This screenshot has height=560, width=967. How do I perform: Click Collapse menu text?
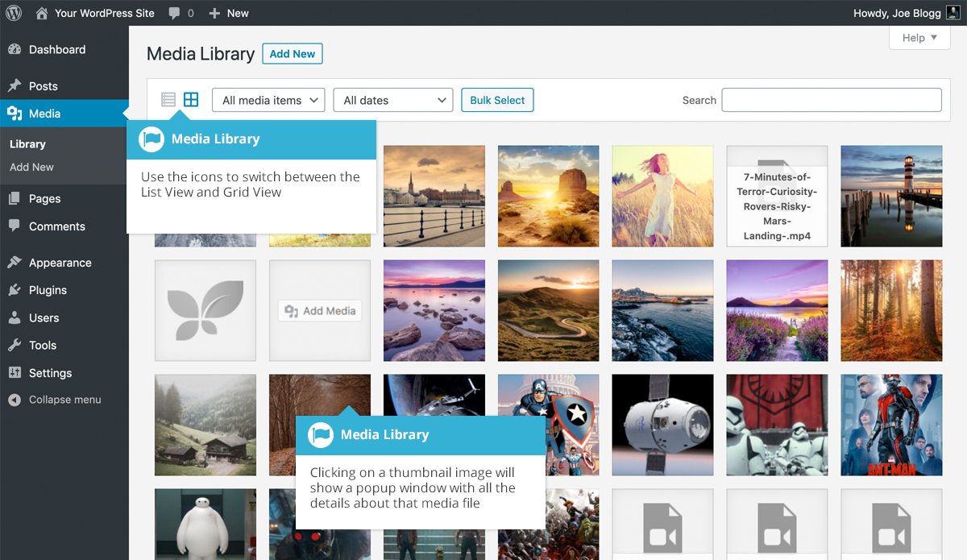65,400
